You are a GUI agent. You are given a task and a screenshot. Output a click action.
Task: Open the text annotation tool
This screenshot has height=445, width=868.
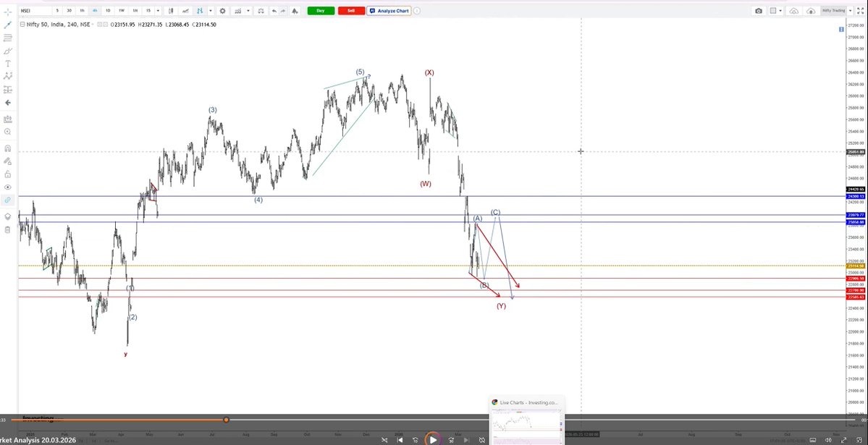(x=8, y=64)
